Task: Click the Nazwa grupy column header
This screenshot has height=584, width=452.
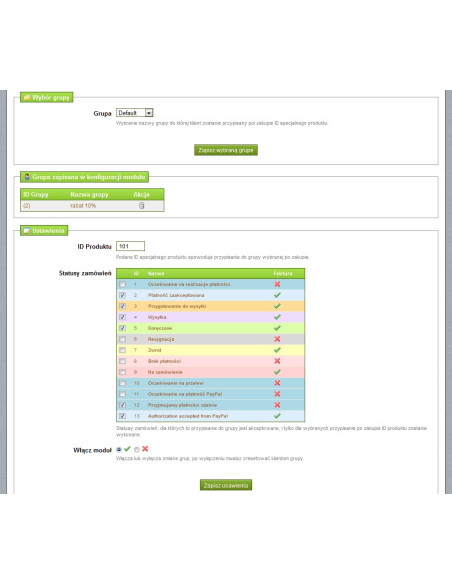Action: tap(89, 194)
